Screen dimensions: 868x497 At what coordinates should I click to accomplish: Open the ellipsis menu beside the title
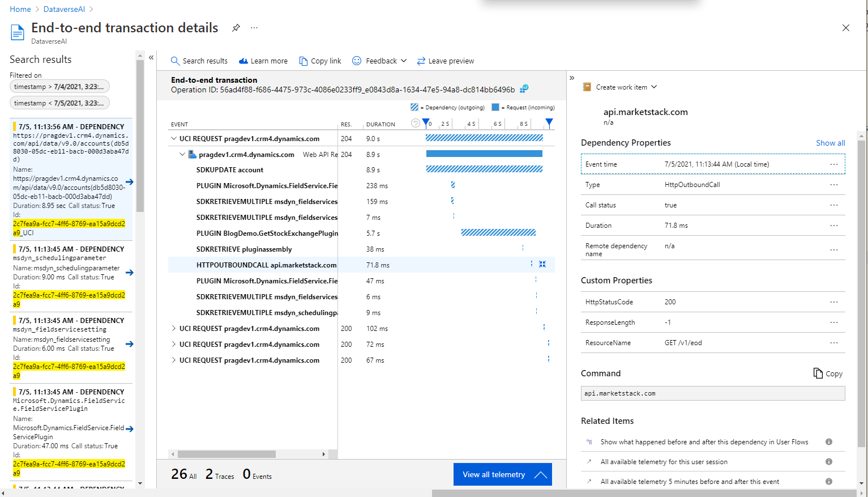[x=254, y=28]
